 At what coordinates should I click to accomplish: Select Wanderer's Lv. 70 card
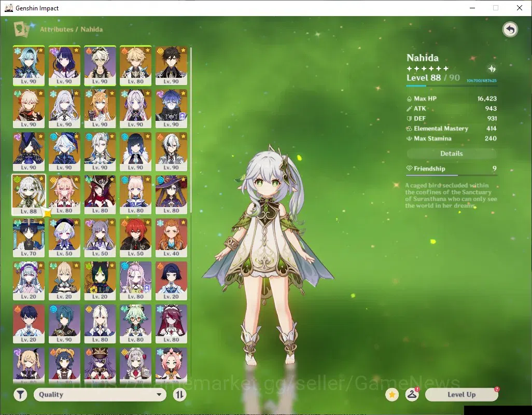29,238
